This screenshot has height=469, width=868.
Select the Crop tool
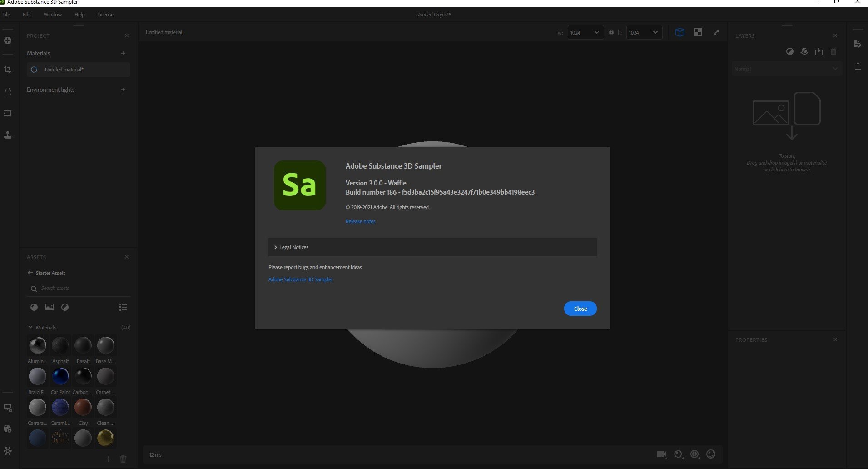(8, 70)
